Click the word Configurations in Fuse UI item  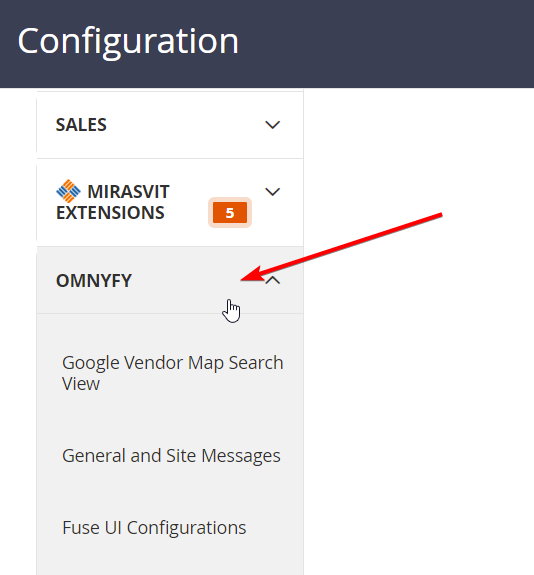(x=186, y=528)
